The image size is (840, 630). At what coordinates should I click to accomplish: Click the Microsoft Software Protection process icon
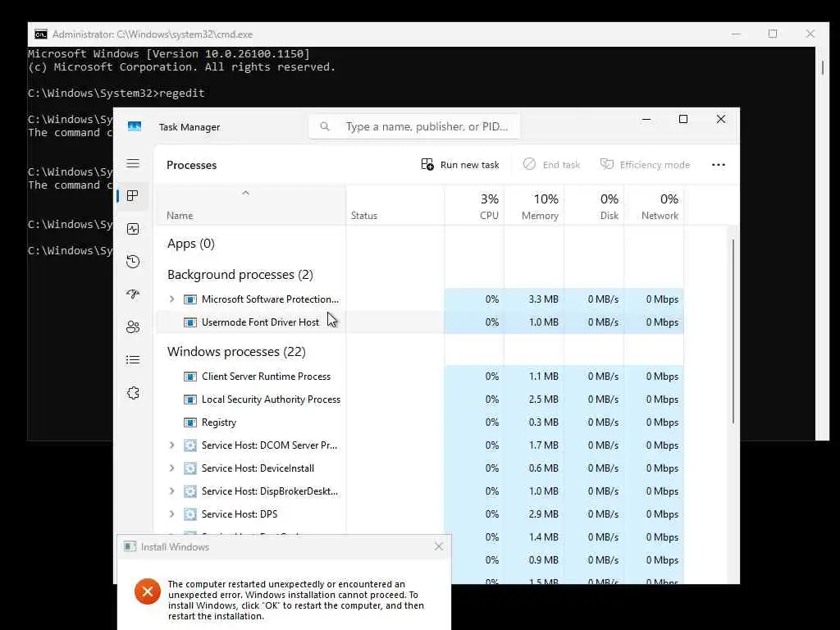pos(190,299)
